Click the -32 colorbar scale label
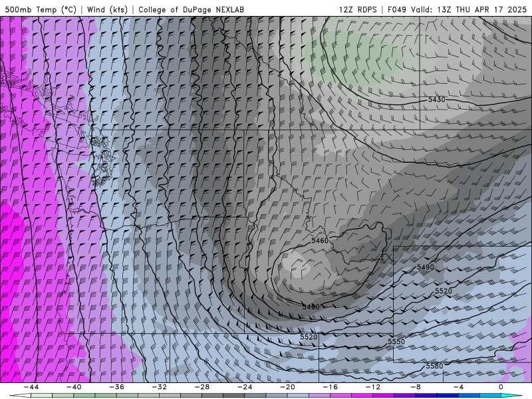This screenshot has width=532, height=399. click(x=160, y=387)
